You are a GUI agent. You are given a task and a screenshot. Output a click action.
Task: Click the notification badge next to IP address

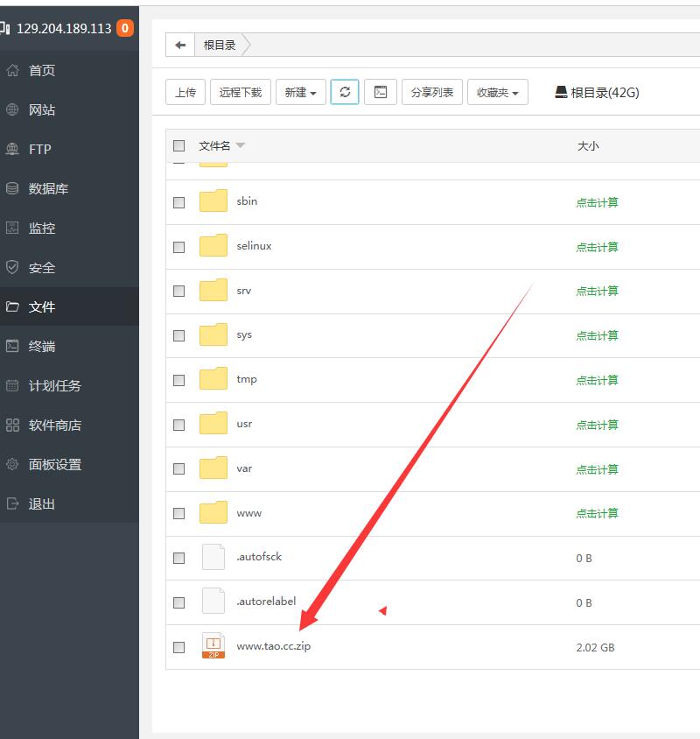[125, 28]
